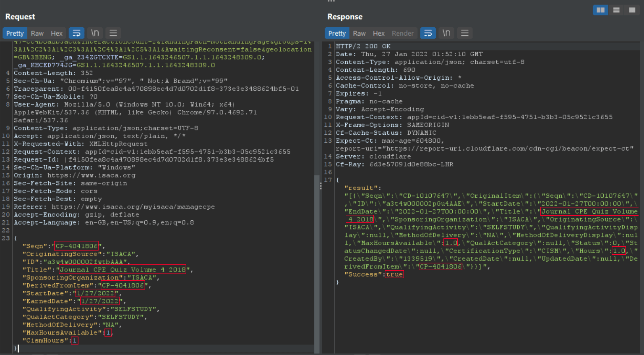Switch Response view to Raw tab
This screenshot has height=355, width=644.
tap(359, 33)
